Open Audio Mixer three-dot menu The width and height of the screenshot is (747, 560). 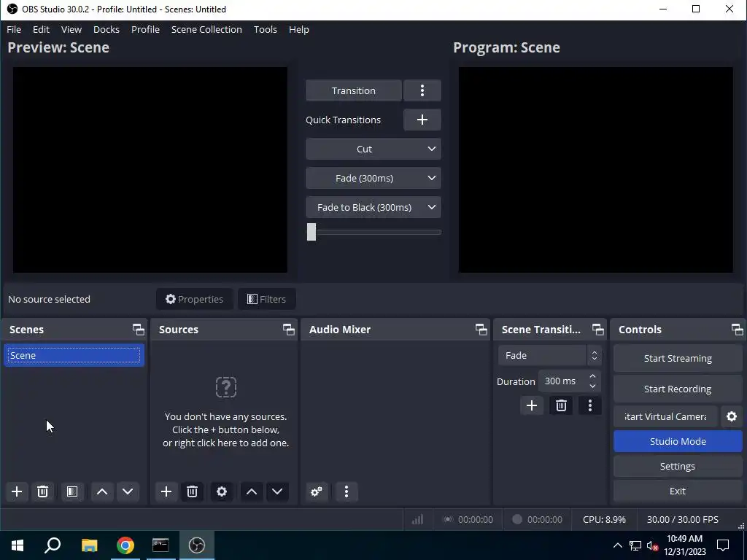[347, 491]
